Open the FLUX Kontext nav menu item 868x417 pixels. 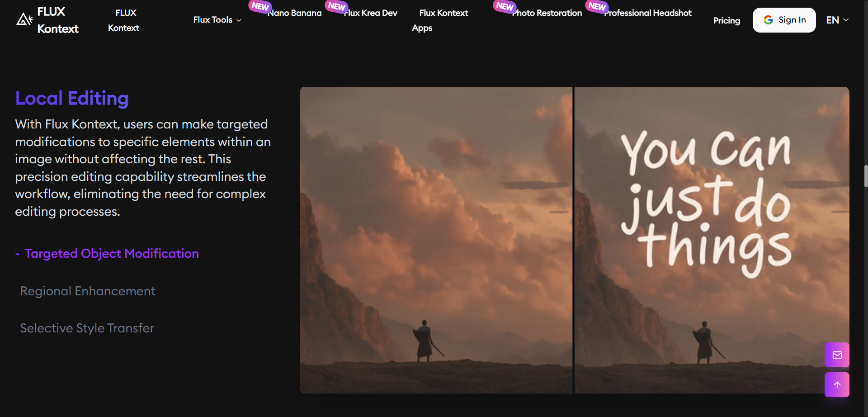[x=124, y=20]
